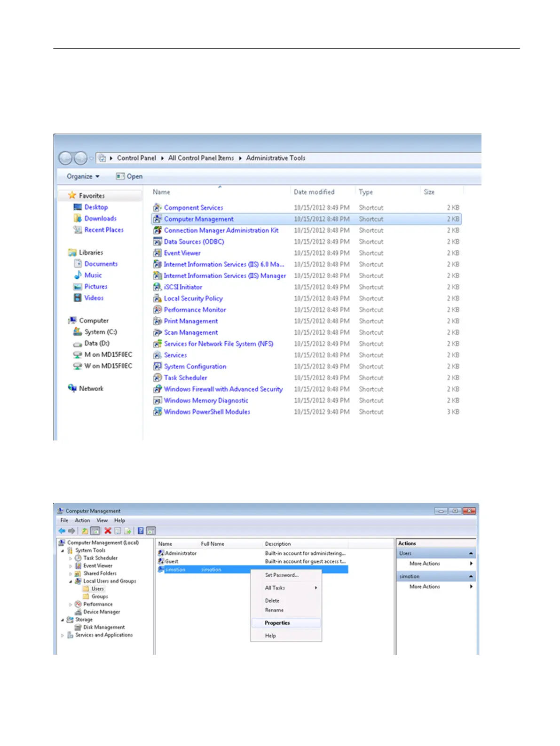Sort by the Size column header
This screenshot has height=746, width=560.
[429, 192]
